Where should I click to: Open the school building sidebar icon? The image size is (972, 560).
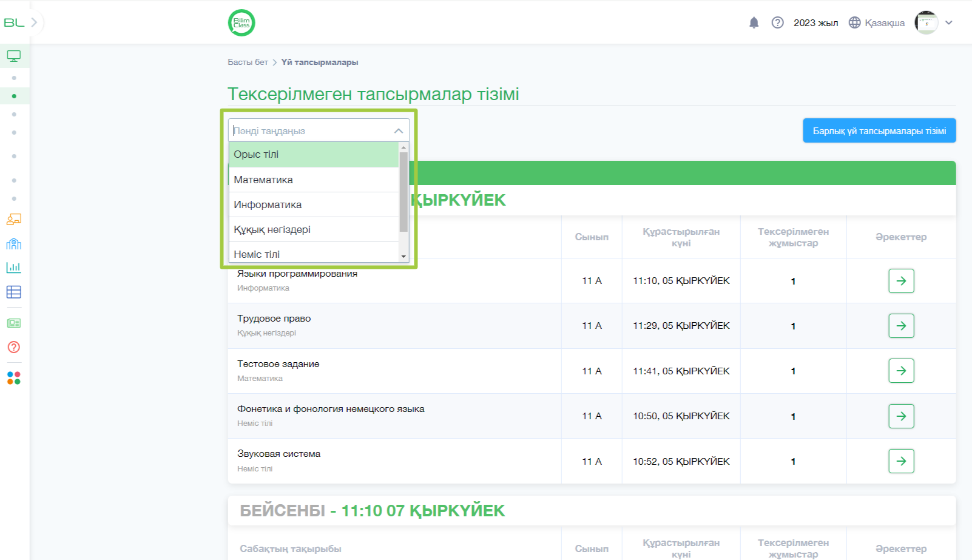tap(14, 244)
